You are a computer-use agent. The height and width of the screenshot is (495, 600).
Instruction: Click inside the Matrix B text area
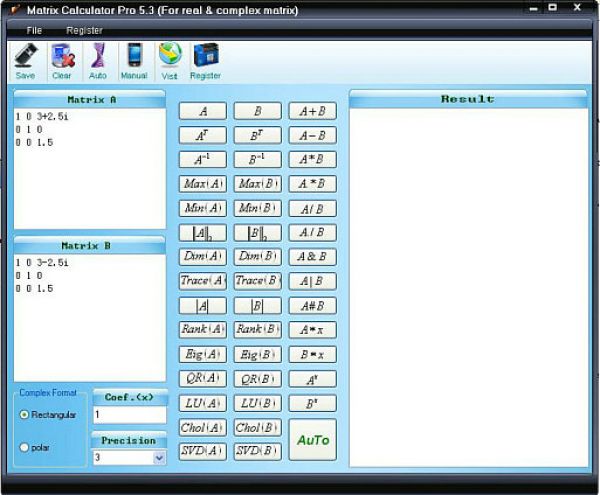90,318
